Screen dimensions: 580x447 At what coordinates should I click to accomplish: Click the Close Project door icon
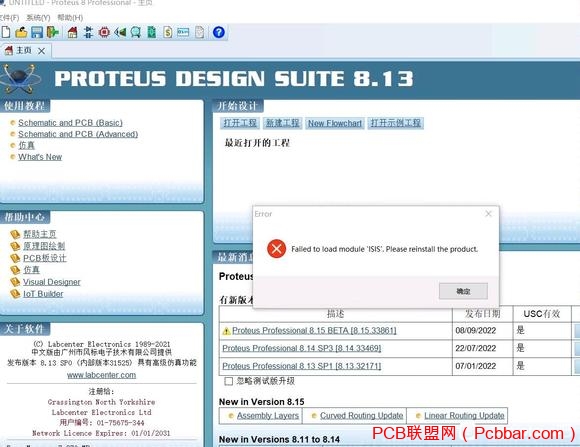tap(52, 32)
